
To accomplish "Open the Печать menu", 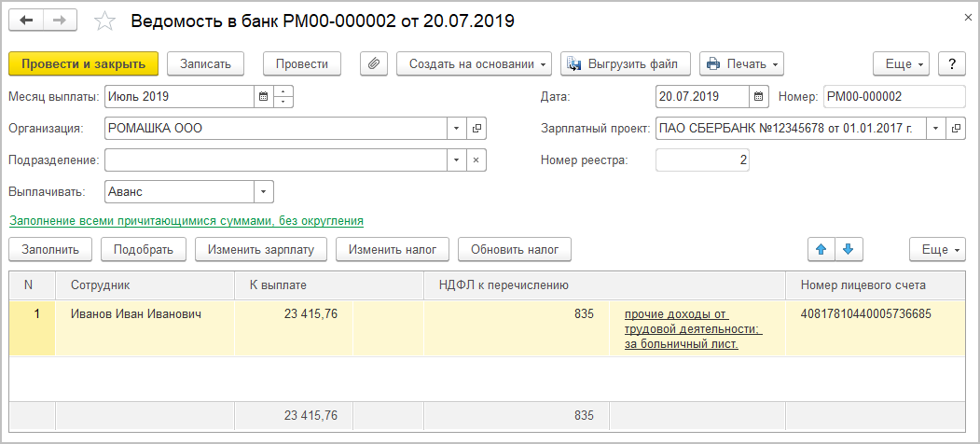I will 741,63.
